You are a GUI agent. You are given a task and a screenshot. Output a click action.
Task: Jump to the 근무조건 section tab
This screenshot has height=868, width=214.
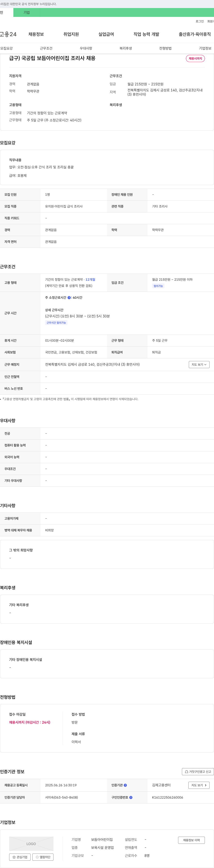(46, 48)
